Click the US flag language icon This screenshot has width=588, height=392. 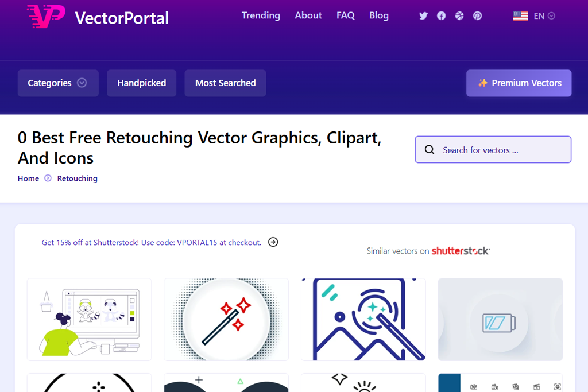click(520, 15)
